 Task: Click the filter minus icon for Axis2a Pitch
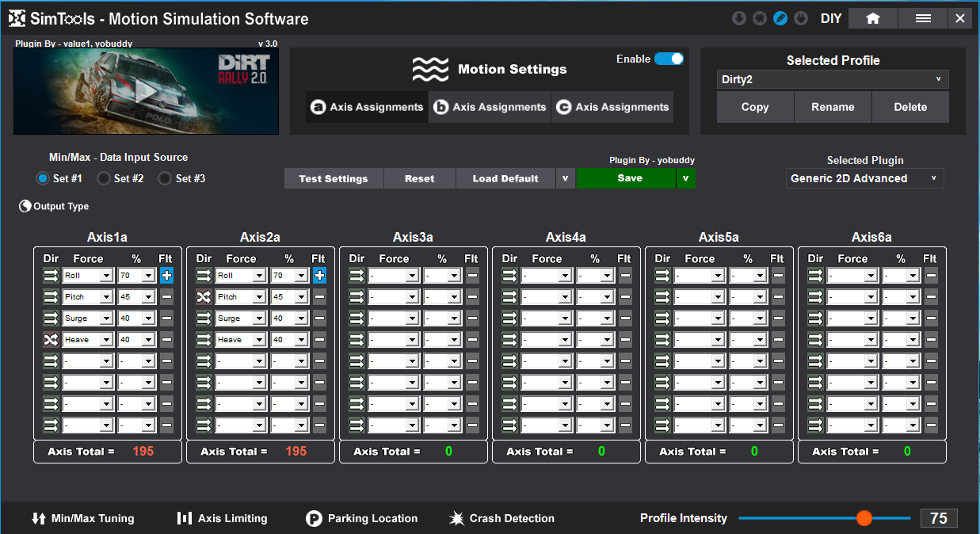pos(319,296)
